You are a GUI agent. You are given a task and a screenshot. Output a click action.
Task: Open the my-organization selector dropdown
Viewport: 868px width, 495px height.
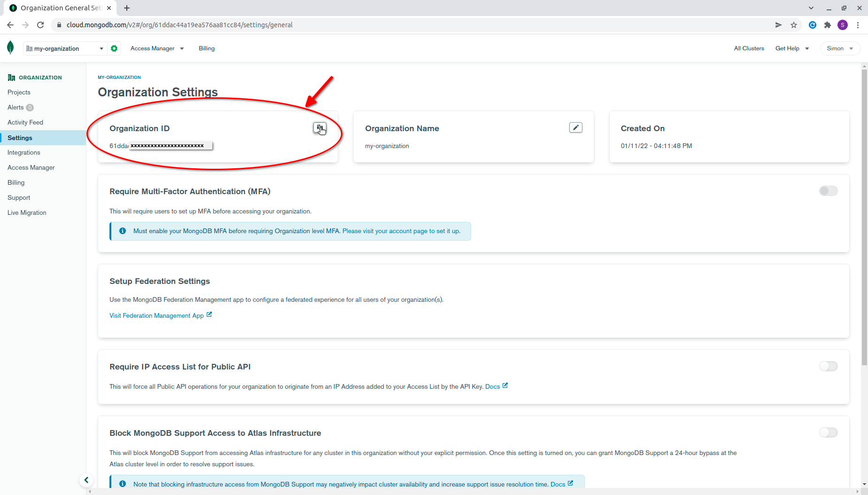pyautogui.click(x=65, y=48)
